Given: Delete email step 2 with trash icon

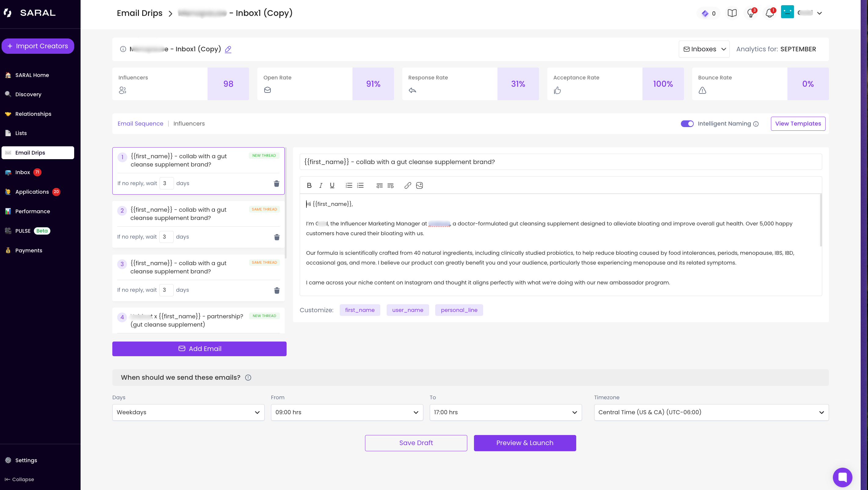Looking at the screenshot, I should click(x=277, y=237).
